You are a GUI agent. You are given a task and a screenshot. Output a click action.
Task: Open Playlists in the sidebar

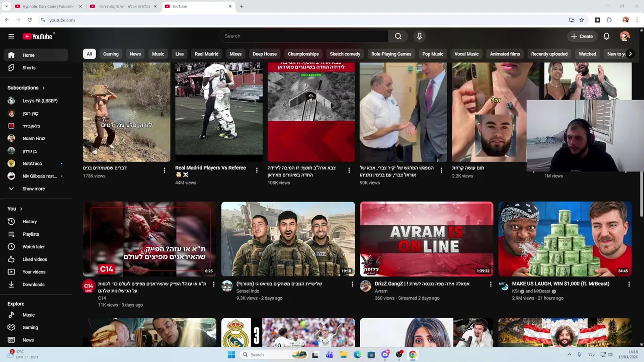(x=36, y=234)
